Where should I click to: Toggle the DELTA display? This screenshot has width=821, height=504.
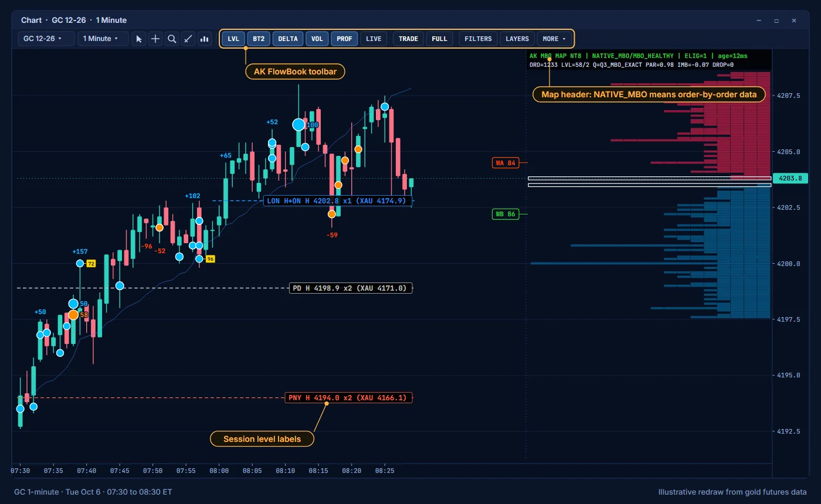click(287, 39)
